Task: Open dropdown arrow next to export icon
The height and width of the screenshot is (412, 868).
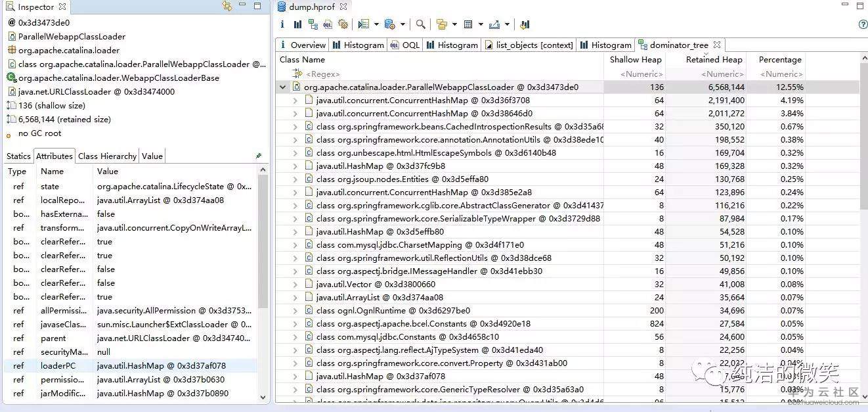Action: tap(507, 24)
